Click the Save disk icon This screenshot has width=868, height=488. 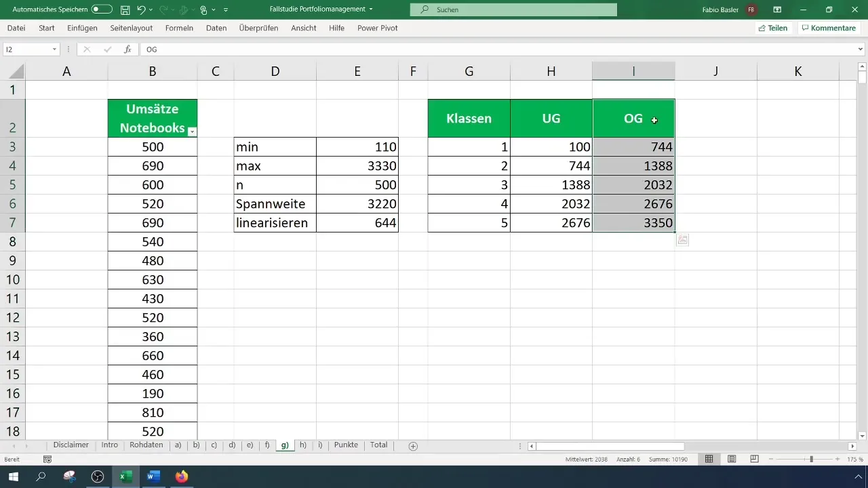[125, 9]
